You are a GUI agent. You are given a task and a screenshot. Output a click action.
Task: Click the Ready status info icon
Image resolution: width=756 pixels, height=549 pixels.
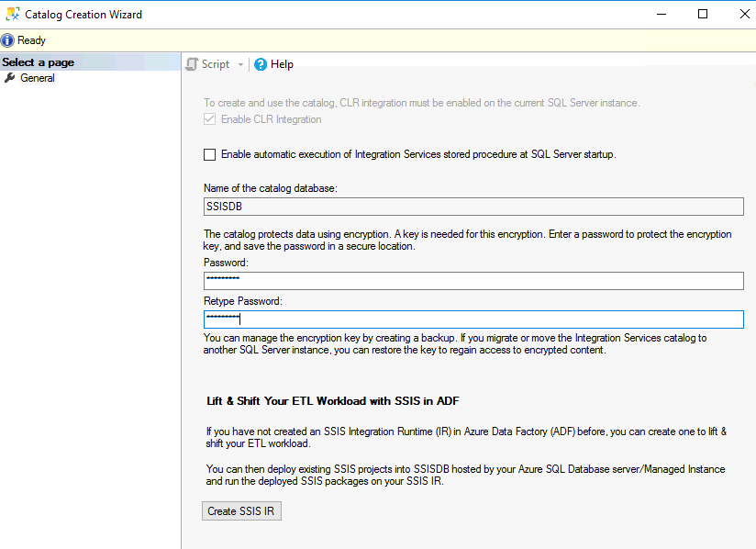pos(7,39)
